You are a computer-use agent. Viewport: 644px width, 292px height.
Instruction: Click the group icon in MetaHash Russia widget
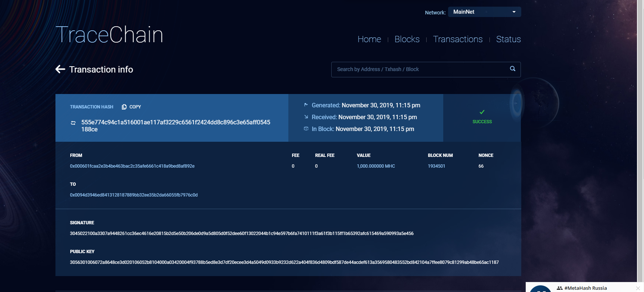[560, 288]
